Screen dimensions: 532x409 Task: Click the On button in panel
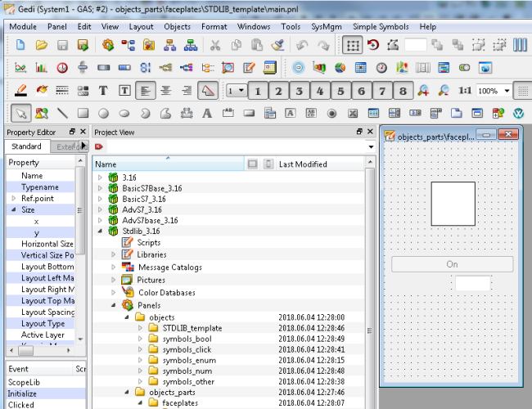coord(452,264)
